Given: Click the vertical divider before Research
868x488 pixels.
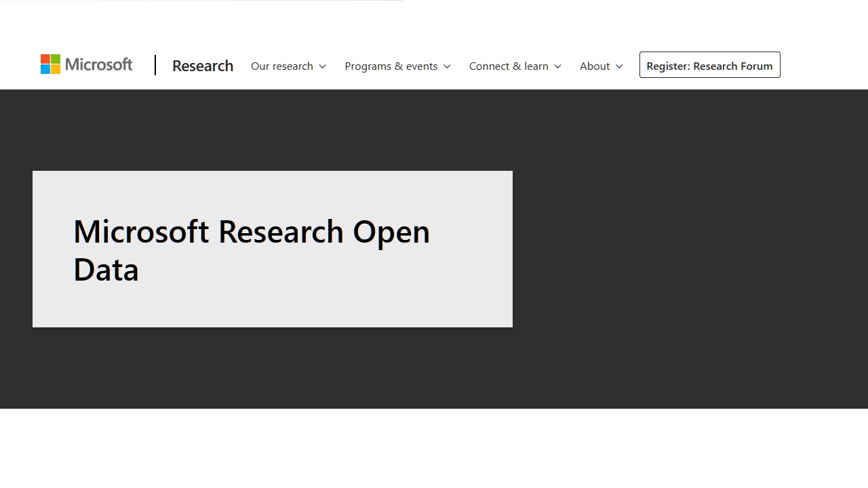Looking at the screenshot, I should (155, 65).
